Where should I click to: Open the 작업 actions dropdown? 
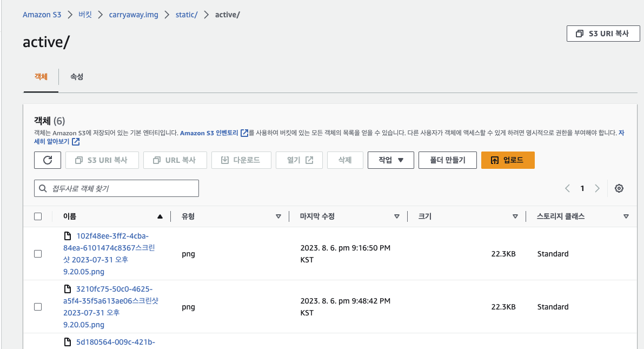pos(390,160)
